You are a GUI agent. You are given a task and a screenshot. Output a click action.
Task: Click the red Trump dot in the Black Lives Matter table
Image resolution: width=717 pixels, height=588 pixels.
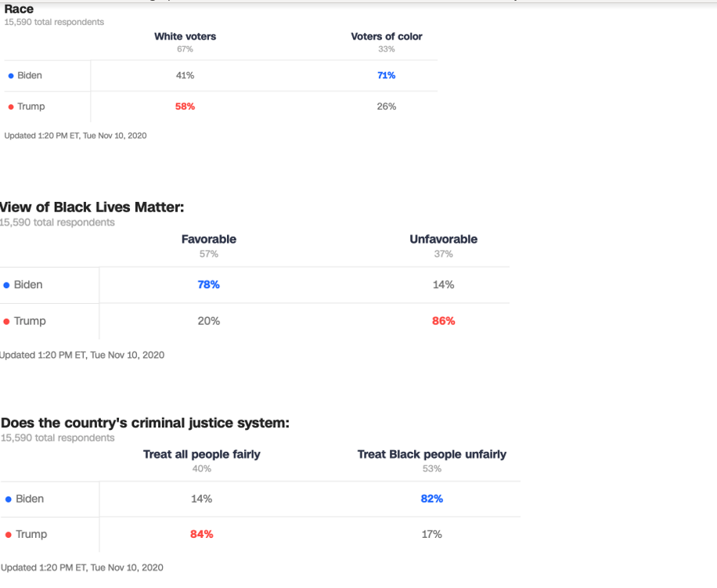click(7, 322)
